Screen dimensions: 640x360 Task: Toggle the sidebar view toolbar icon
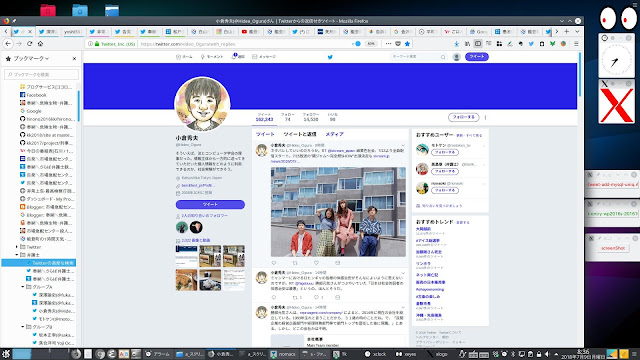point(478,44)
